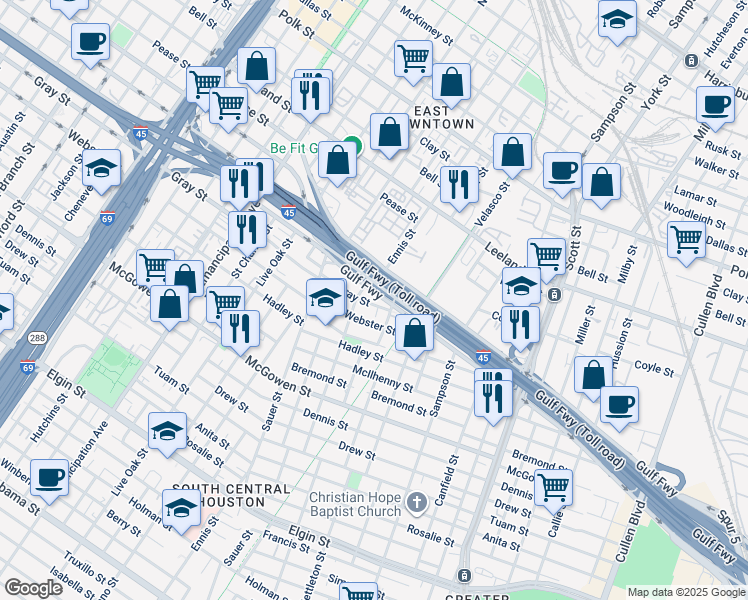This screenshot has height=600, width=748.
Task: Open the rail station icon below Rosalie St
Action: click(464, 575)
